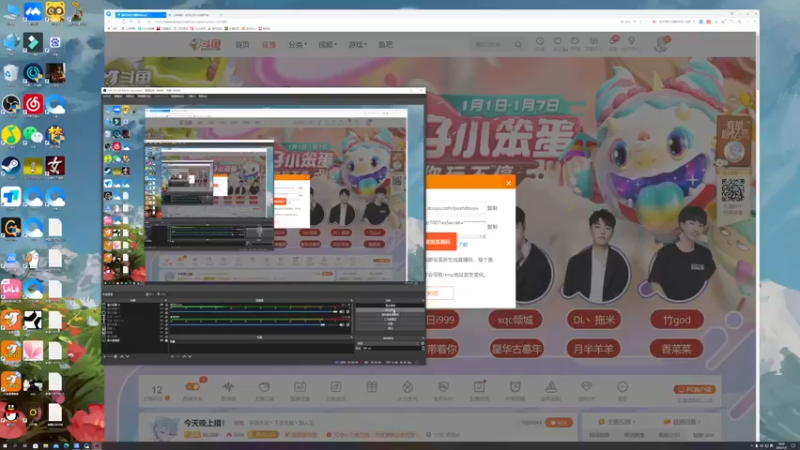Expand the 分类 dropdown in Douyu nav
Viewport: 800px width, 450px height.
tap(297, 44)
